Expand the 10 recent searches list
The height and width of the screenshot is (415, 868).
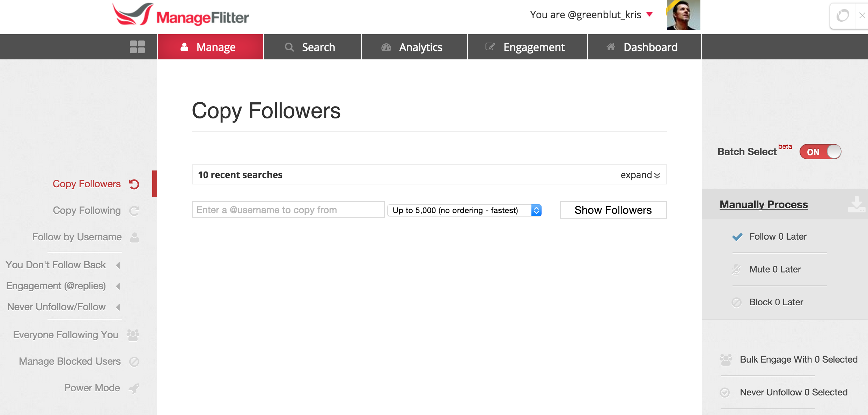[x=640, y=175]
